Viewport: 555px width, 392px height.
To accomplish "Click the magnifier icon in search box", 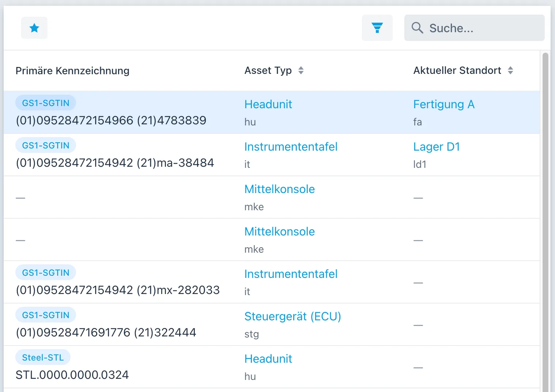I will pos(417,28).
